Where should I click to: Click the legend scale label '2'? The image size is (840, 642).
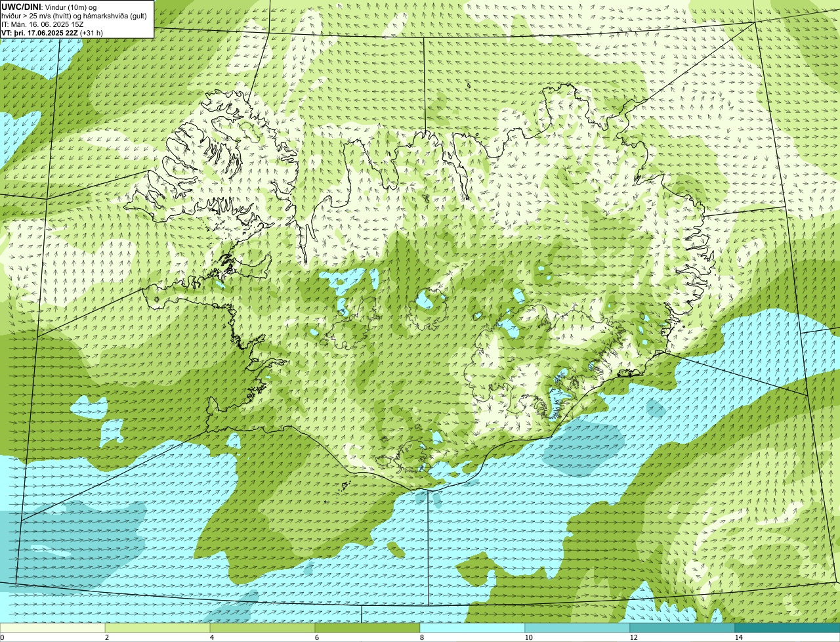pyautogui.click(x=106, y=637)
